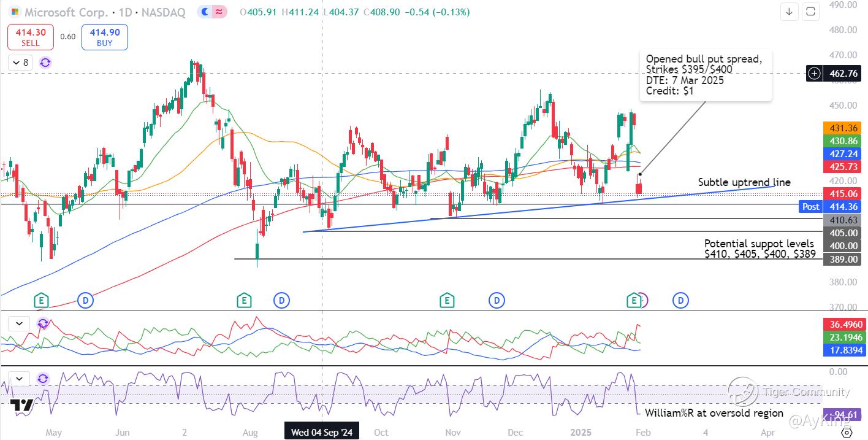Click the 414.90 BUY button
The height and width of the screenshot is (440, 868).
tap(104, 37)
